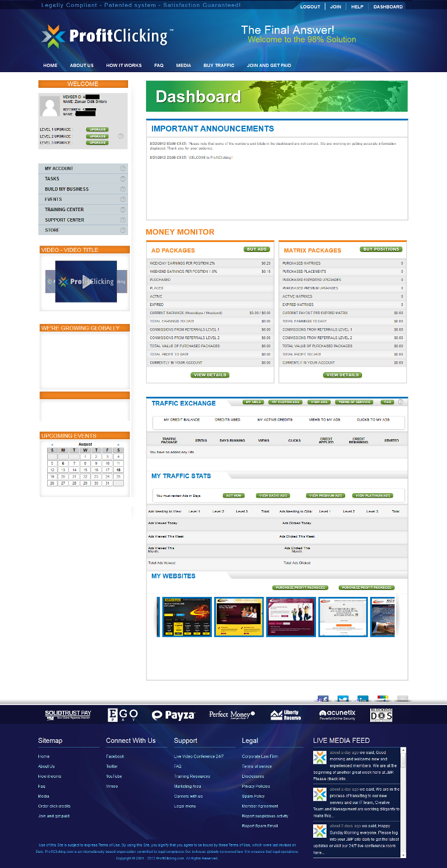Click VIEW PLATINUM ADS button
The height and width of the screenshot is (868, 447).
[x=372, y=496]
